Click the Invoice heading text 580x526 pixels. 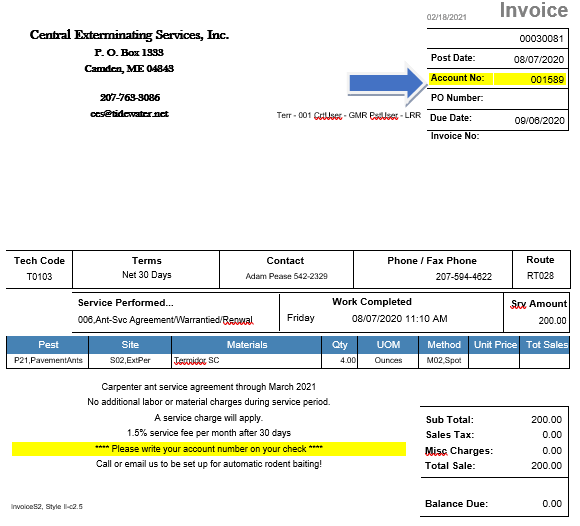tap(533, 10)
